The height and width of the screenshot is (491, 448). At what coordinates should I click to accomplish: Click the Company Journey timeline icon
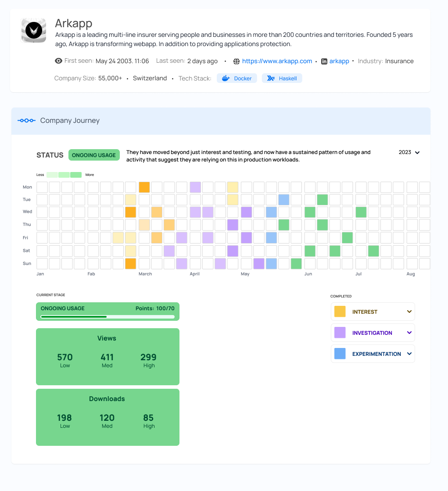26,121
